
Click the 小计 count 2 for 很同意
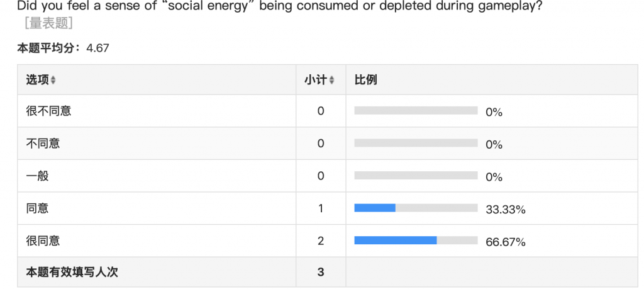click(x=321, y=241)
